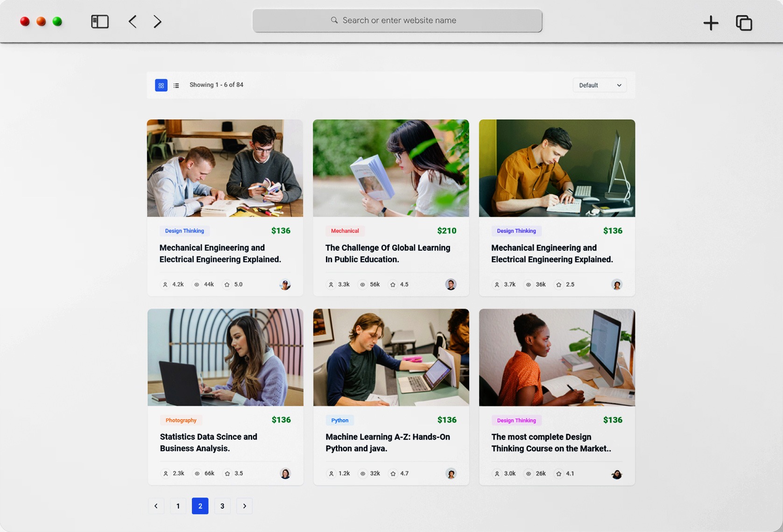Image resolution: width=783 pixels, height=532 pixels.
Task: Click the macOS orange minimize button
Action: pos(41,21)
